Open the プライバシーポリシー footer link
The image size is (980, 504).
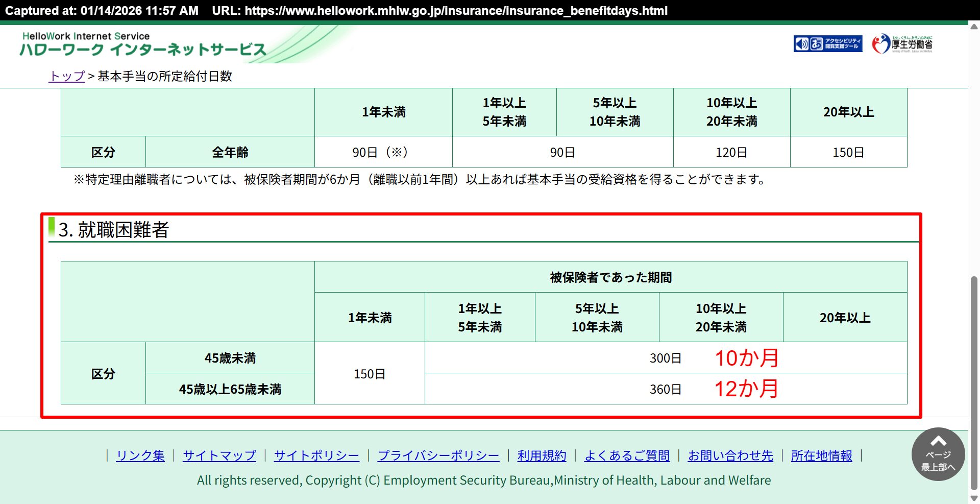[438, 455]
